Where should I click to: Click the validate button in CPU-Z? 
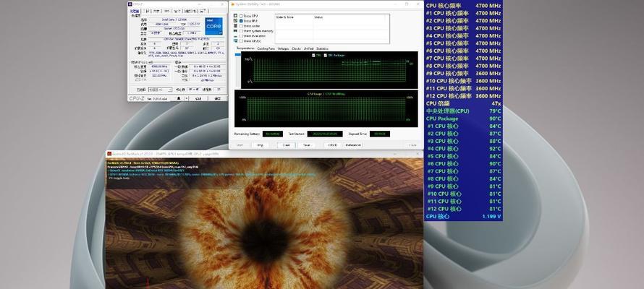(199, 98)
